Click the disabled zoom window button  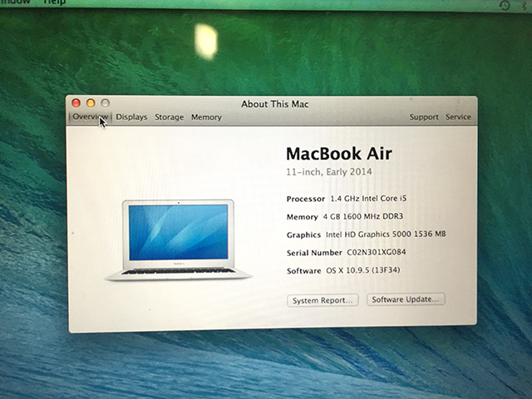pyautogui.click(x=106, y=103)
